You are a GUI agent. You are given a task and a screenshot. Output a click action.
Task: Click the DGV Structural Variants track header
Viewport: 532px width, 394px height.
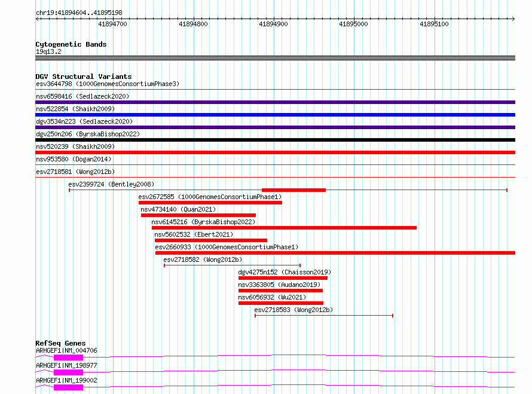point(83,77)
